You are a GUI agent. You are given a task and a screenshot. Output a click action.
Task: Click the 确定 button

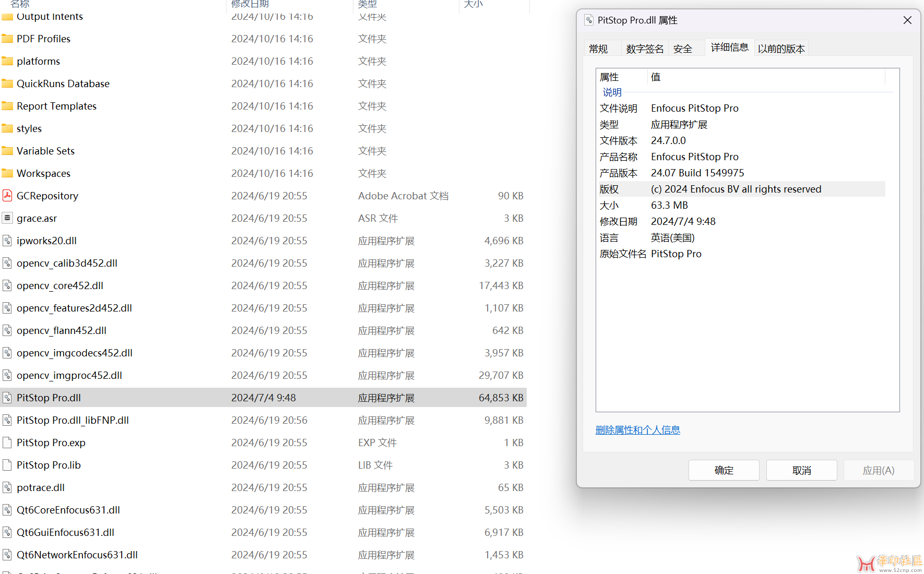pos(724,470)
